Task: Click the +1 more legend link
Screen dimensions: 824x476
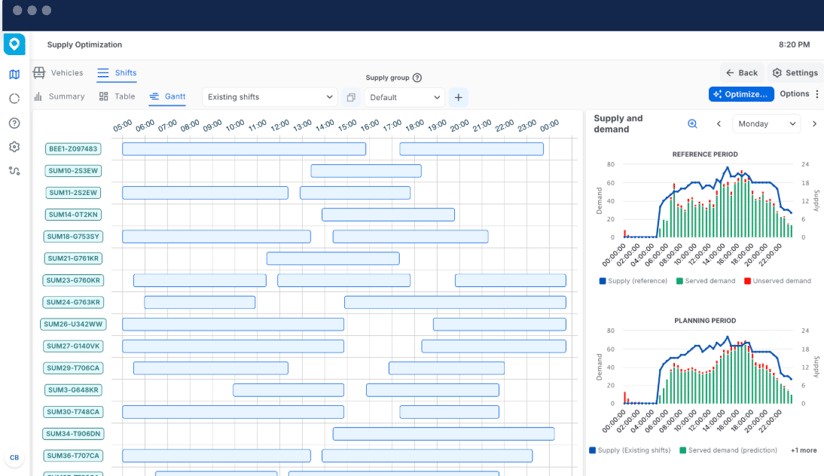Action: (x=804, y=451)
